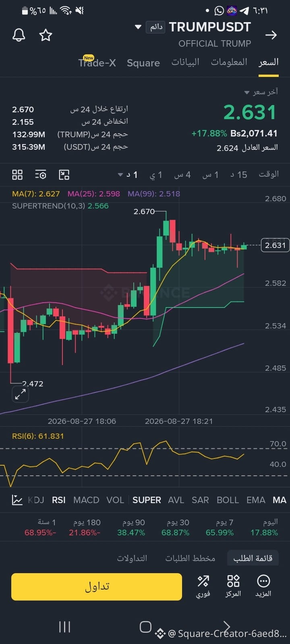Switch to مخطط الطلبات depth chart tab

[190, 558]
